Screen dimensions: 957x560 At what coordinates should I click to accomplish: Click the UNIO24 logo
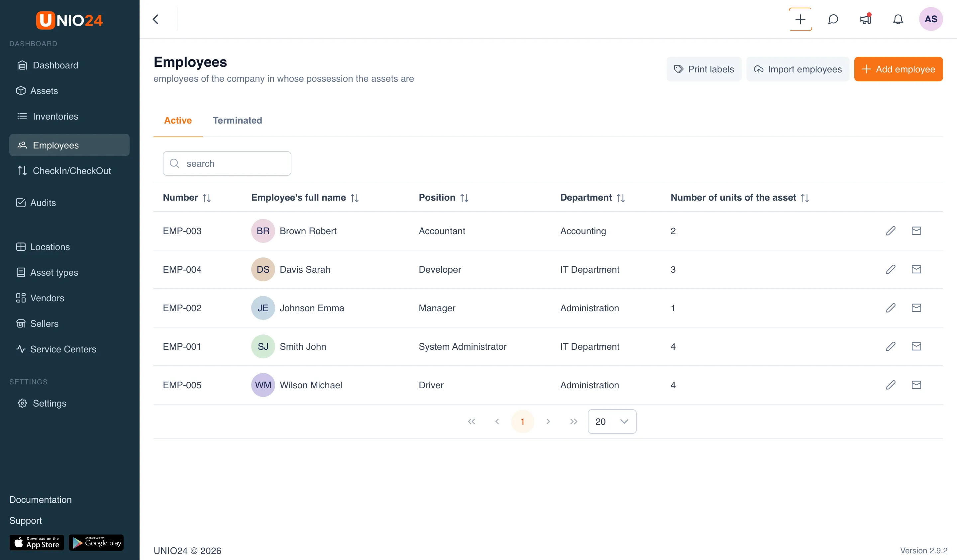point(69,20)
